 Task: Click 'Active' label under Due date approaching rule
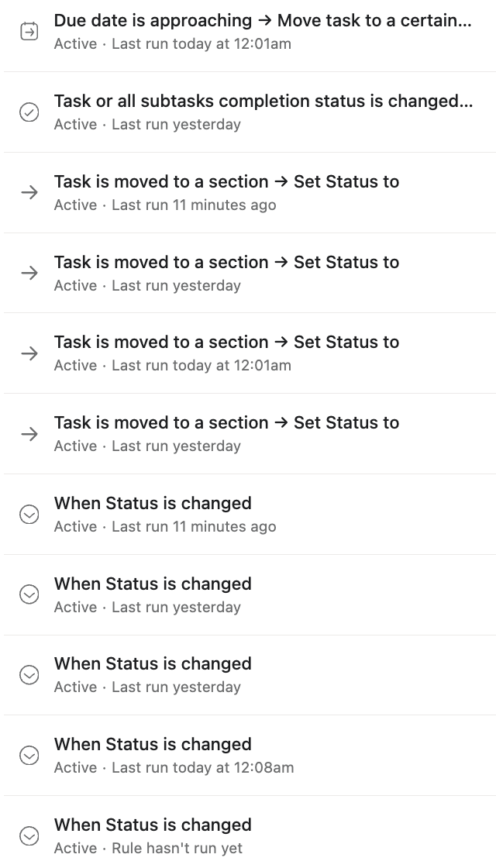click(x=75, y=44)
